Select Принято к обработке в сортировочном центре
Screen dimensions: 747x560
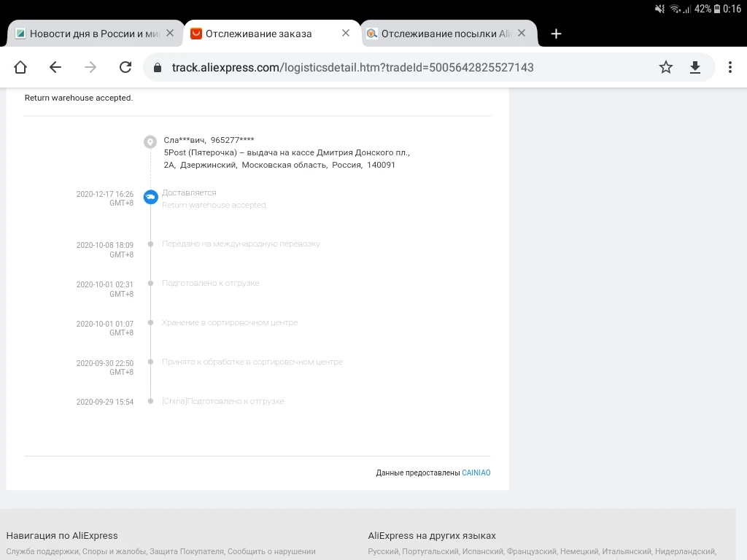[x=252, y=362]
